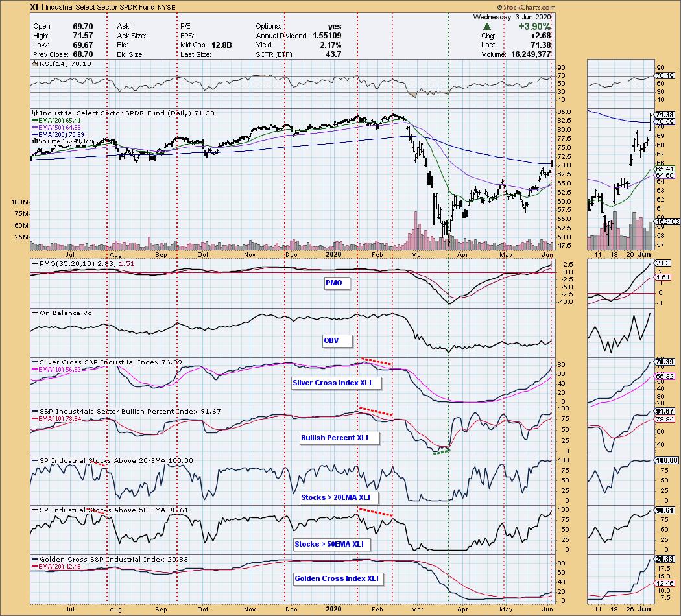Image resolution: width=681 pixels, height=616 pixels.
Task: Click the 12.46 value tag on zoom panel
Action: click(665, 584)
